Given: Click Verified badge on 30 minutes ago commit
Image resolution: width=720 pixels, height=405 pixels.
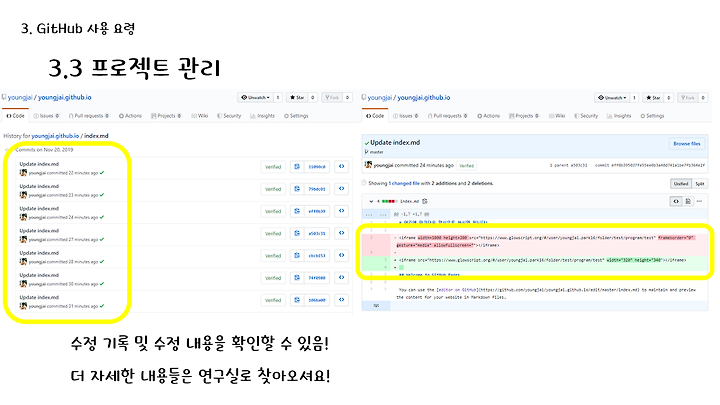Looking at the screenshot, I should [x=273, y=278].
